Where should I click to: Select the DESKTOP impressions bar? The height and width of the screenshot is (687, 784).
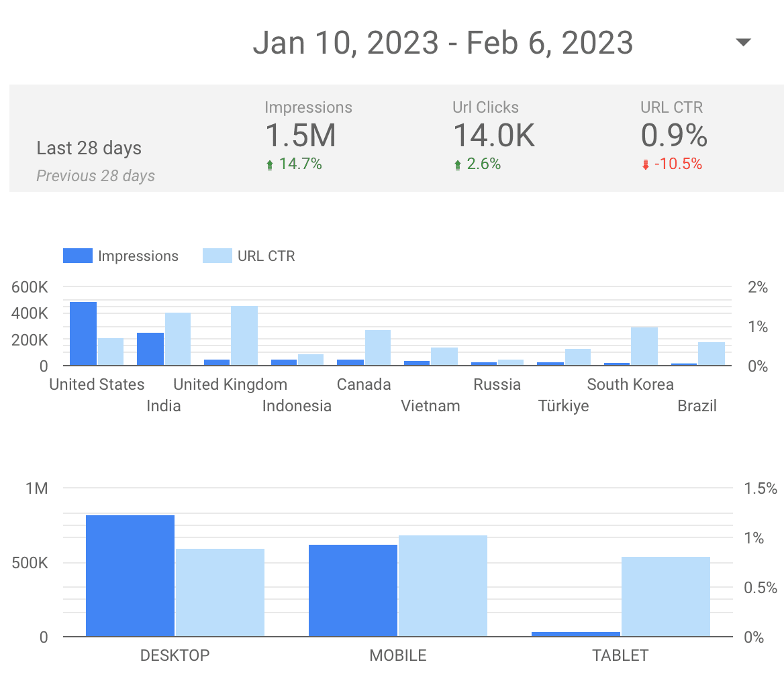click(x=130, y=576)
